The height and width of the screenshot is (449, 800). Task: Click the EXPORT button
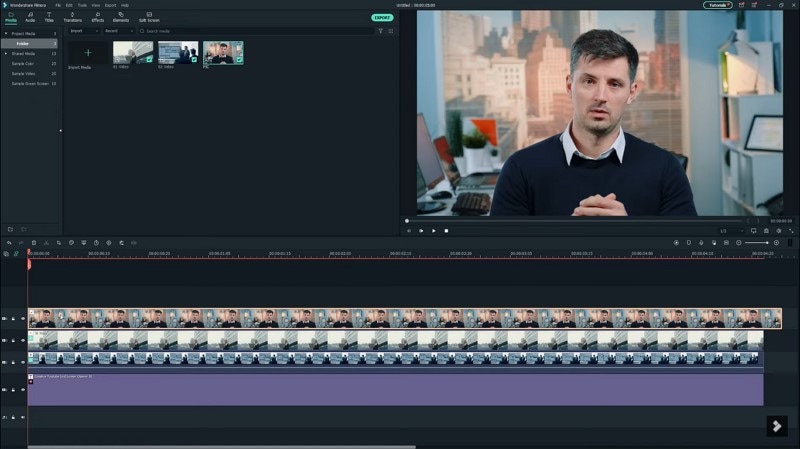[382, 17]
